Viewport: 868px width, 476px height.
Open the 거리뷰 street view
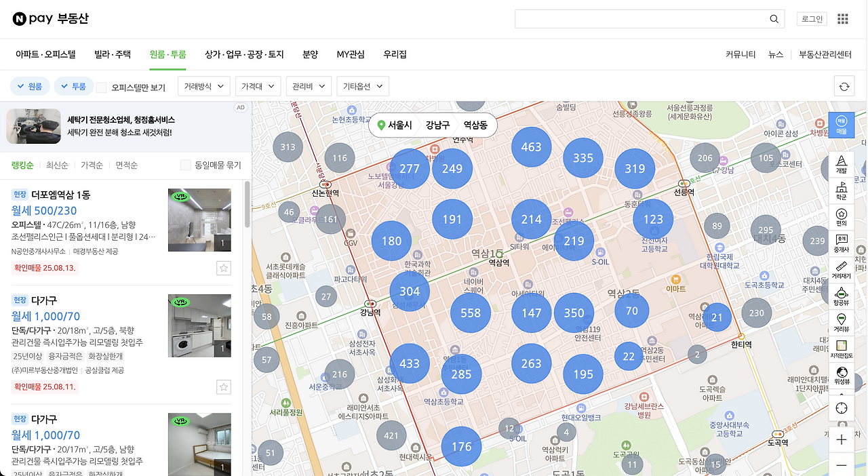pos(842,323)
